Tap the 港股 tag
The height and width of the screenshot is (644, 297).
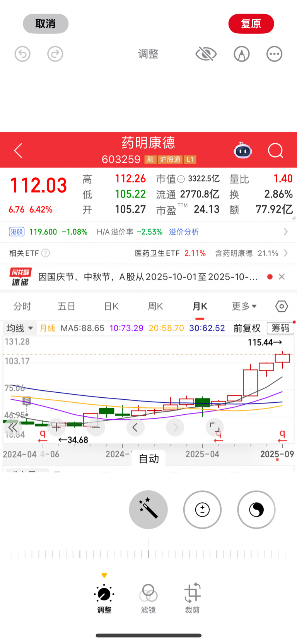[17, 232]
